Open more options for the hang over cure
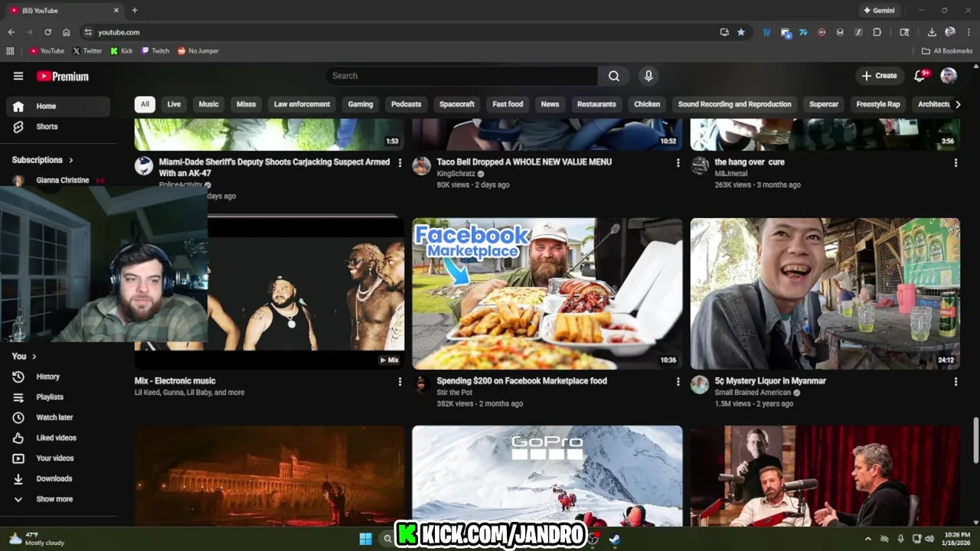 (x=955, y=162)
